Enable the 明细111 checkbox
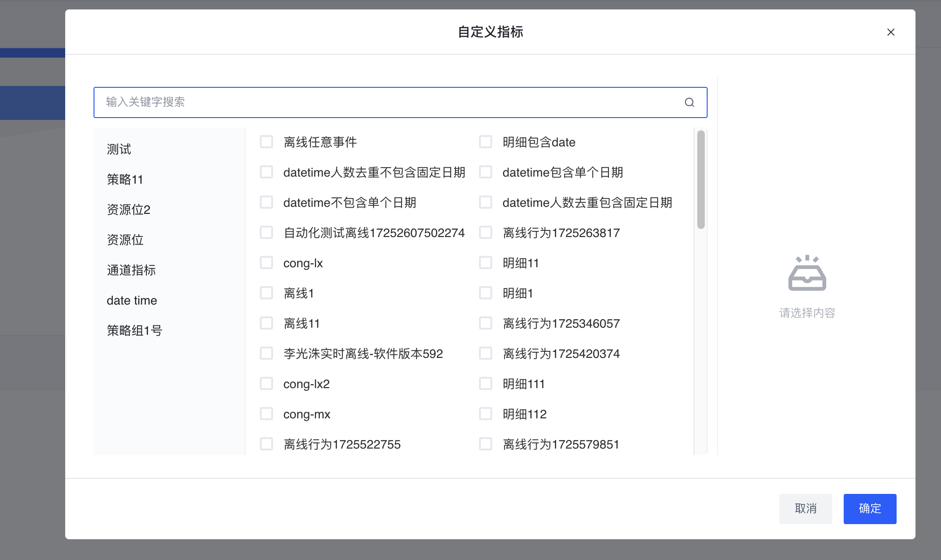The image size is (941, 560). coord(486,383)
